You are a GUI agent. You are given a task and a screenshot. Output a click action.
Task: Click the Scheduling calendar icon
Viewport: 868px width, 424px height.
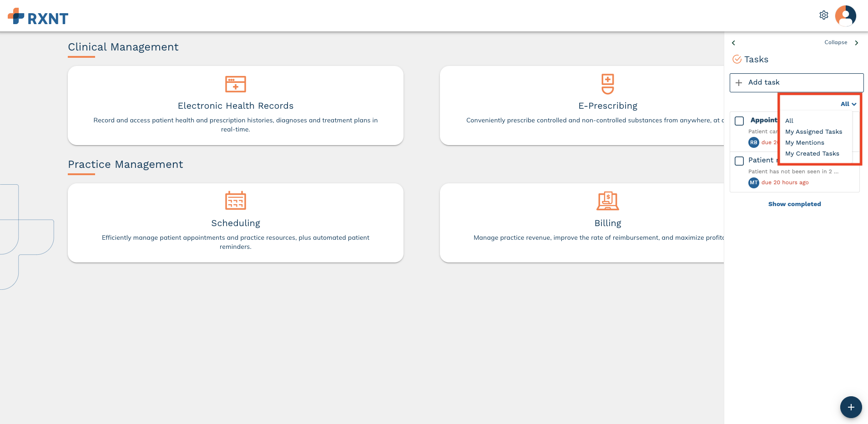pos(236,201)
